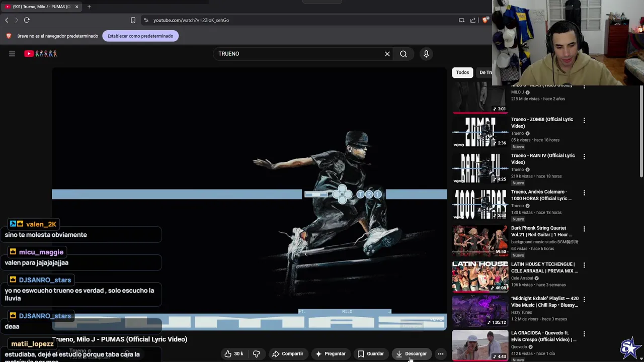Click matii_lopezz username in chat overlay
This screenshot has height=362, width=644.
click(32, 344)
